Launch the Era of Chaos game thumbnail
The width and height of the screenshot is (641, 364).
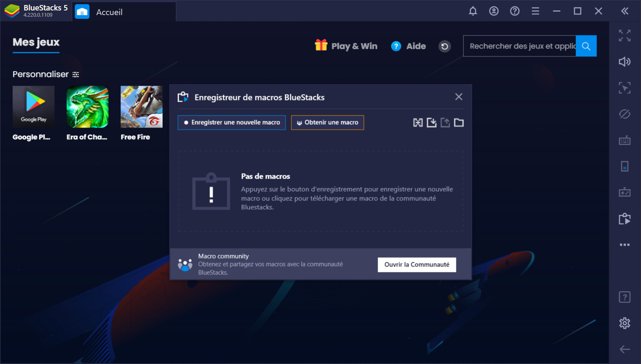tap(88, 107)
